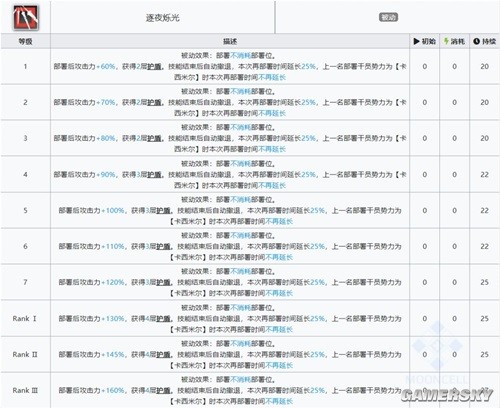Click the green lightning icon beside 消耗
Viewport: 500px width, 408px height.
[446, 41]
